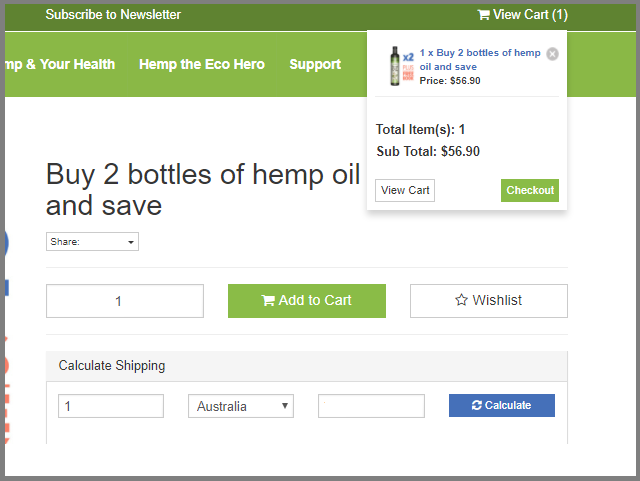
Task: Click View Cart (1) text in header
Action: click(530, 15)
